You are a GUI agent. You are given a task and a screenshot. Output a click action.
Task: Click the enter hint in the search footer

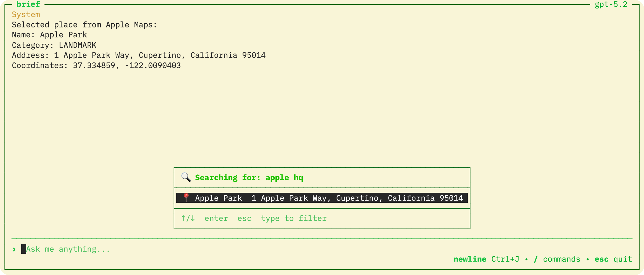[x=216, y=218]
